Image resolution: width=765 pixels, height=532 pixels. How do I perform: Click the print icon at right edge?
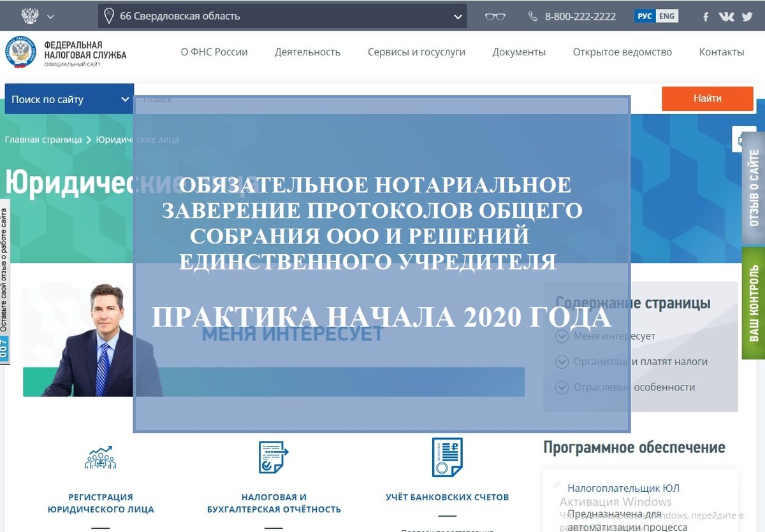741,140
